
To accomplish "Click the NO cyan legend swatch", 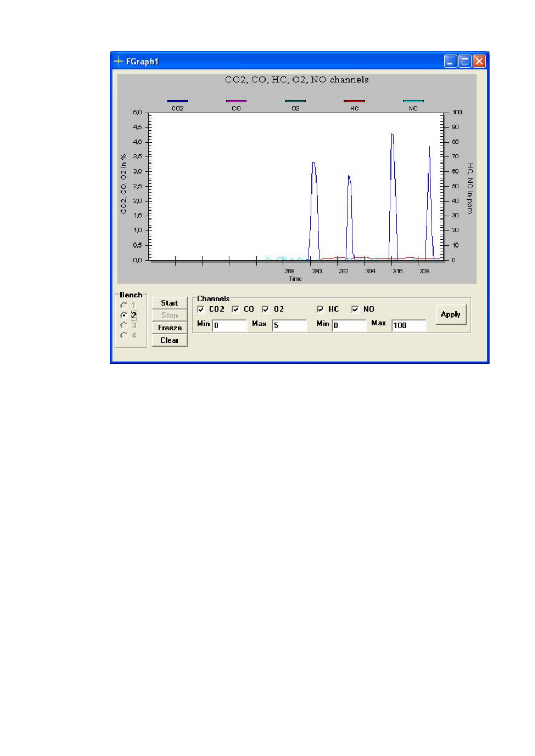I will pyautogui.click(x=413, y=101).
